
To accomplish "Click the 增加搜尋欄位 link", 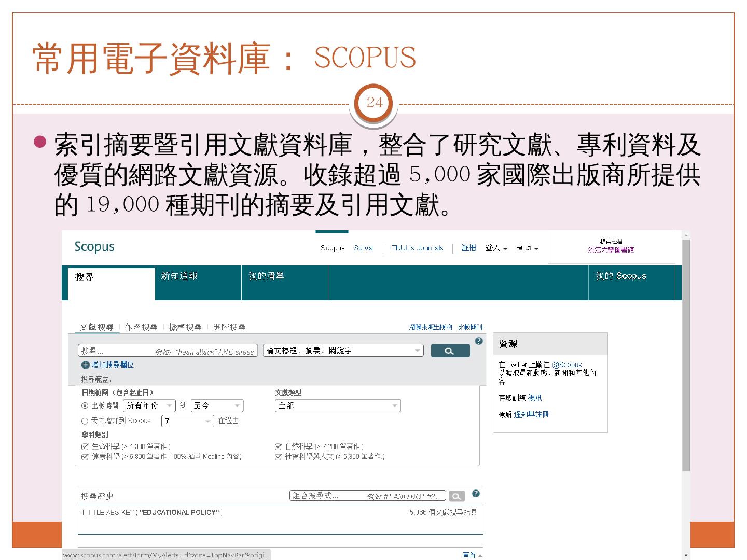I will click(x=113, y=365).
